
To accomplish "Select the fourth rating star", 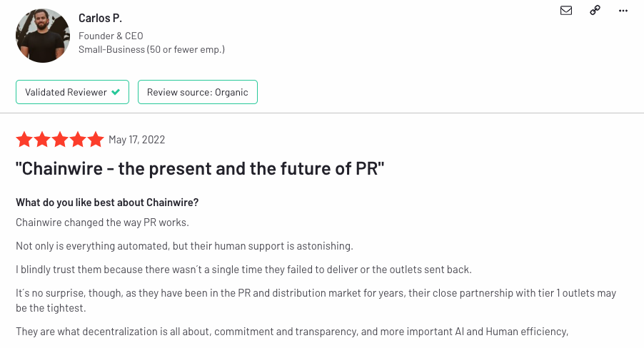I will (x=78, y=139).
